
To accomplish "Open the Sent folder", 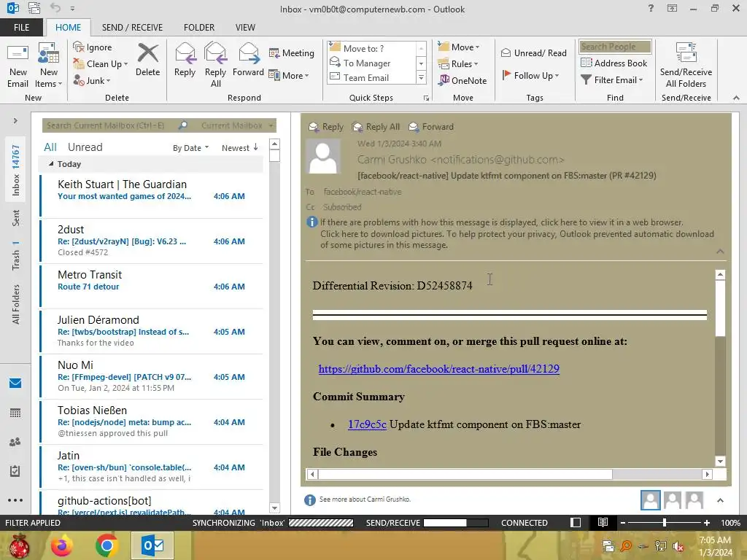I will (x=16, y=217).
